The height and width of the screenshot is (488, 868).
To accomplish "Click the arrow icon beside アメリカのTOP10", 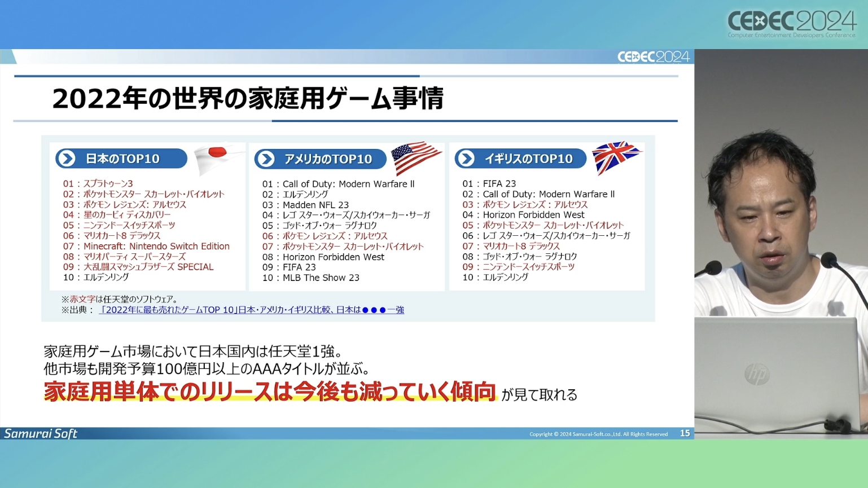I will tap(265, 159).
